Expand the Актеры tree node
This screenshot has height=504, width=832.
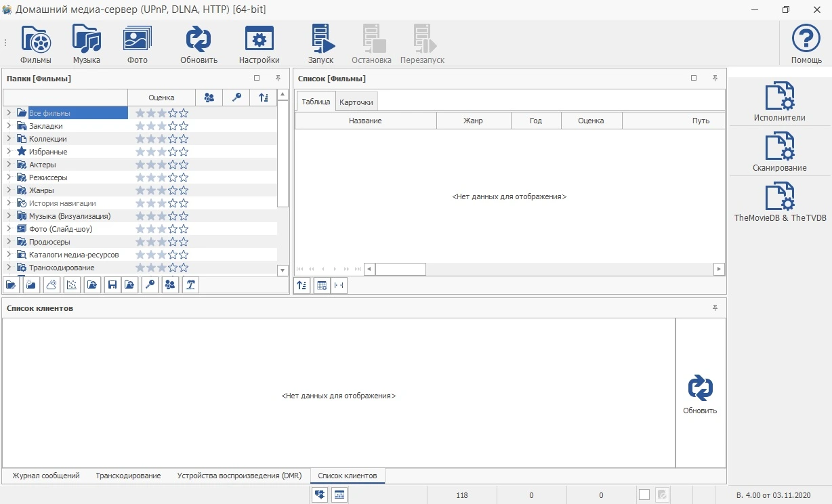coord(8,165)
